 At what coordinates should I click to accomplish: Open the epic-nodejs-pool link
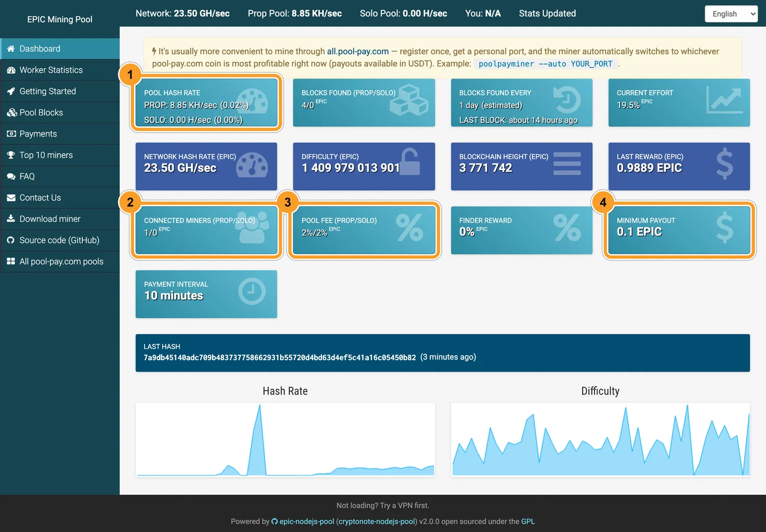click(307, 521)
